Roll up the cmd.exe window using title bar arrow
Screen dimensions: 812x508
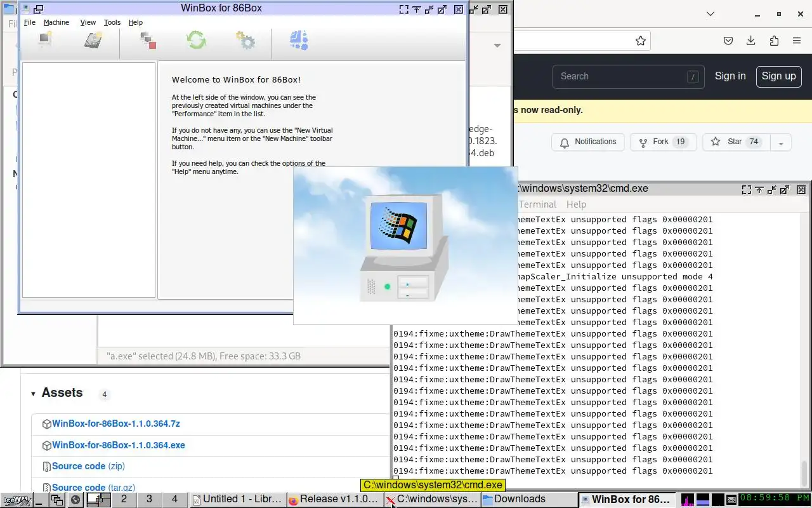(759, 189)
